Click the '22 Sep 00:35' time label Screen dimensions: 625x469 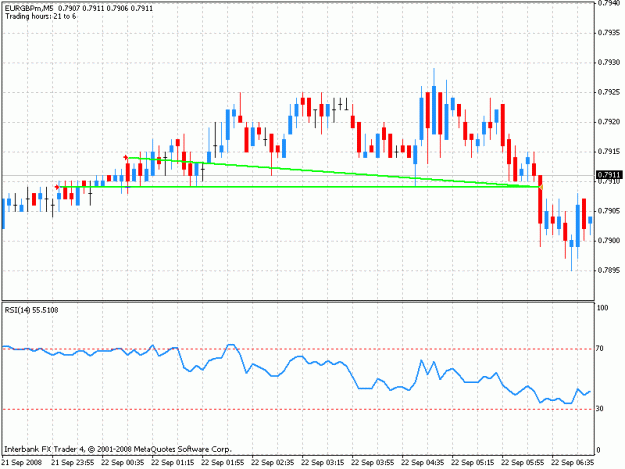123,462
